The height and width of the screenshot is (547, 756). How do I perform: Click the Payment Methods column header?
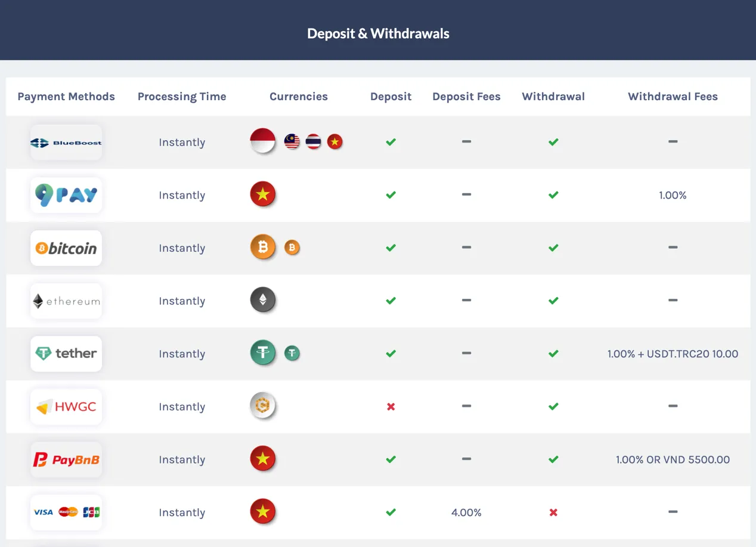pyautogui.click(x=66, y=97)
